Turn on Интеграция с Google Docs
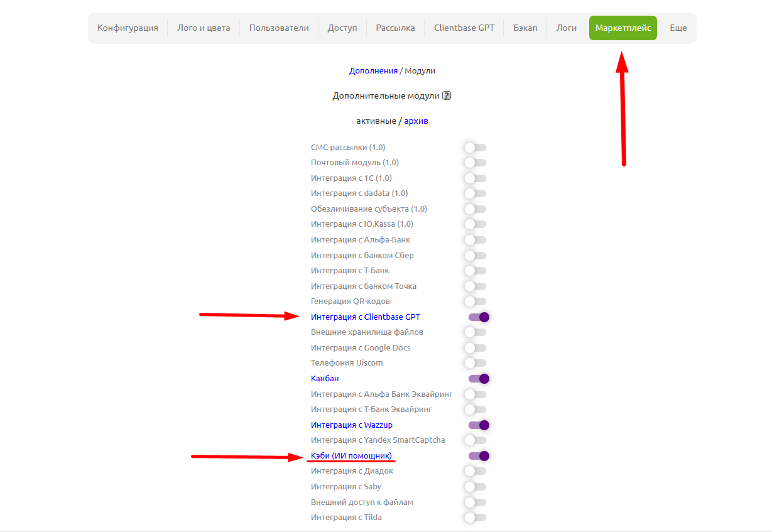 point(476,348)
